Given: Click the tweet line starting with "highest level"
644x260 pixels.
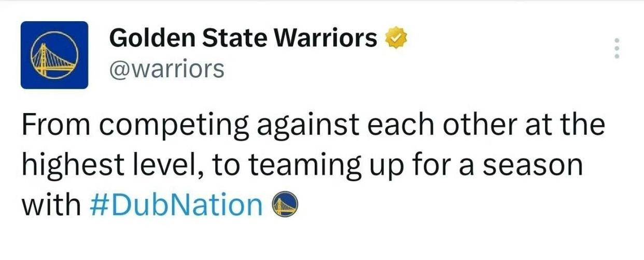Looking at the screenshot, I should [x=301, y=166].
